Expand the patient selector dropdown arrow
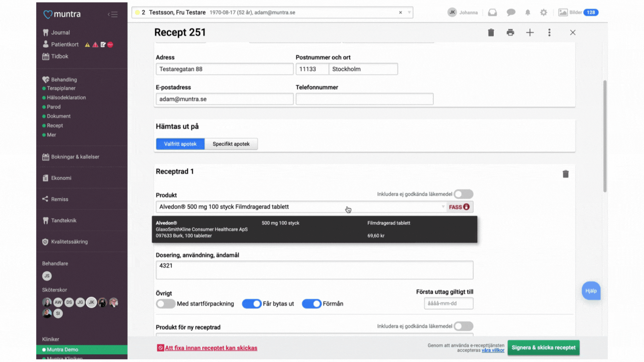Screen dimensions: 644x362 pos(409,13)
